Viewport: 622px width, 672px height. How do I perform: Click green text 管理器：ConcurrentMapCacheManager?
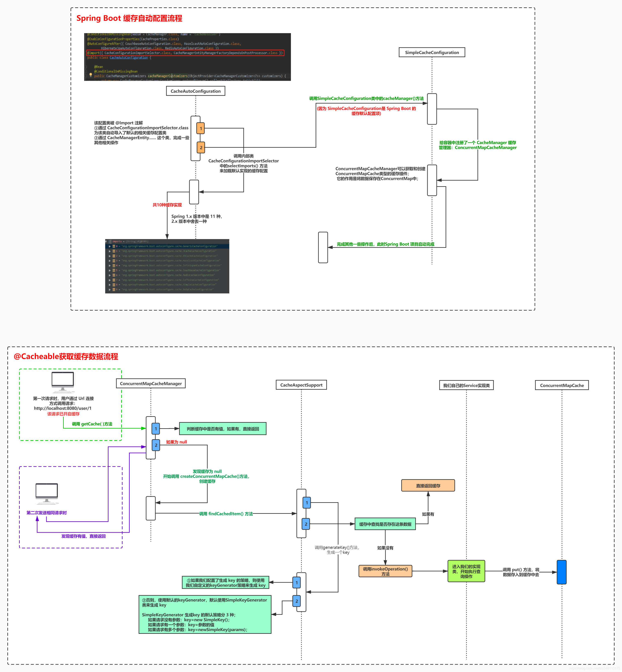(478, 148)
